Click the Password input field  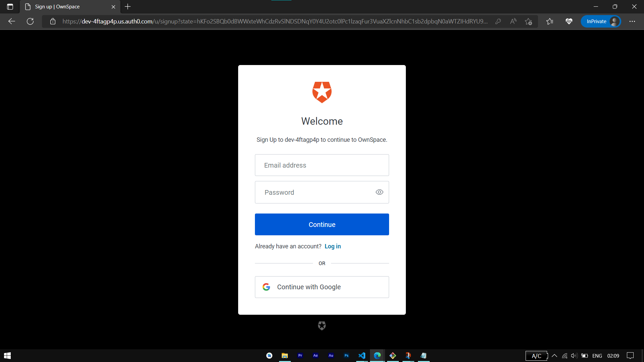pyautogui.click(x=322, y=192)
